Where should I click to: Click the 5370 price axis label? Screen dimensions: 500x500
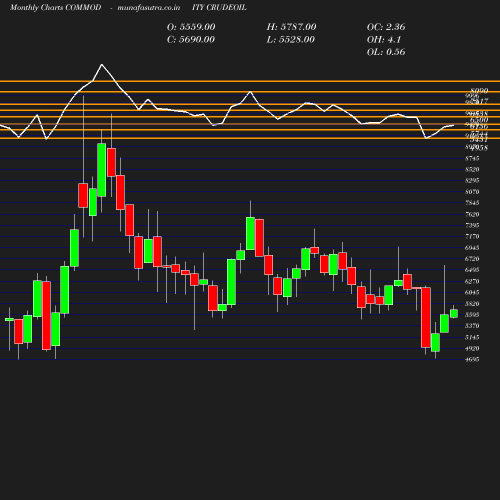[472, 326]
